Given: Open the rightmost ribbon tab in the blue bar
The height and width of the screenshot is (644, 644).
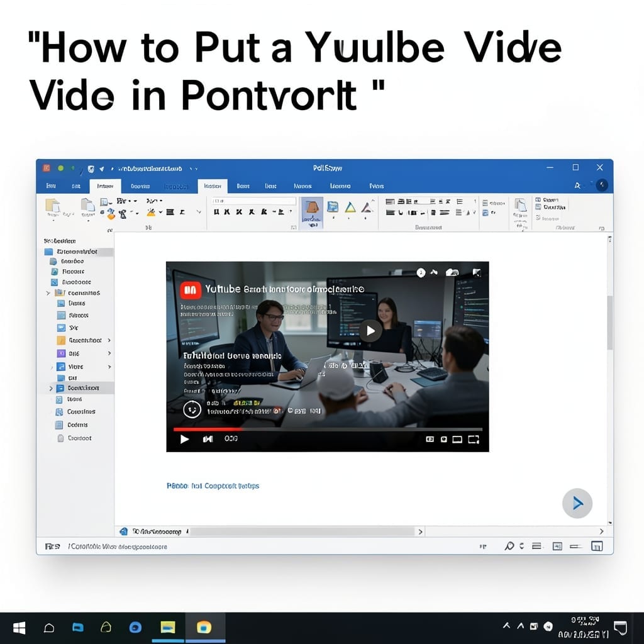Looking at the screenshot, I should pos(376,186).
